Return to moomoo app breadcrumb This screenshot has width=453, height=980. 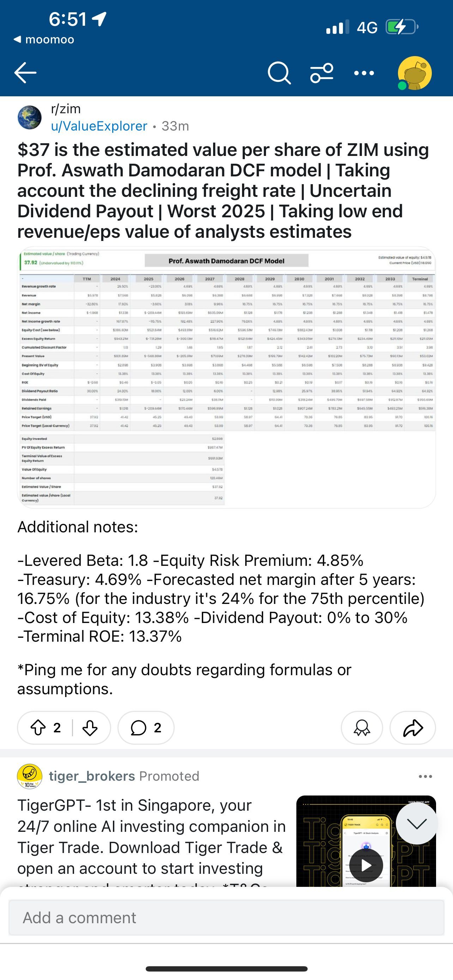tap(44, 40)
